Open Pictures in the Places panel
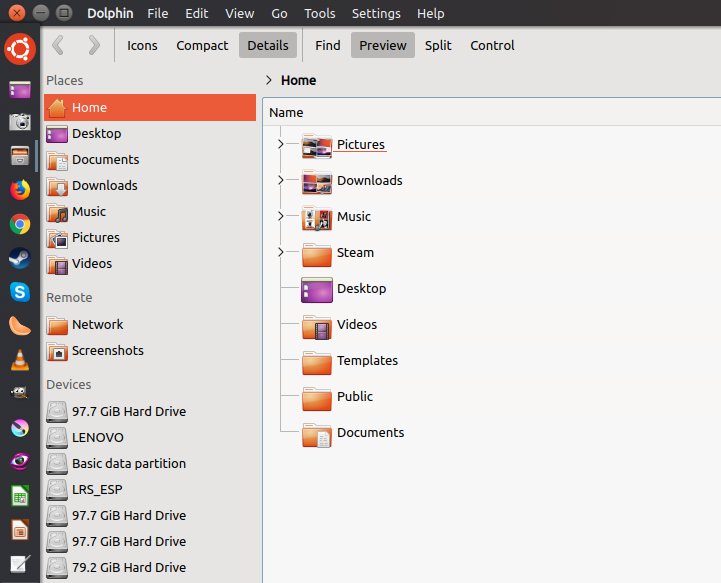Viewport: 721px width, 583px height. (x=150, y=238)
